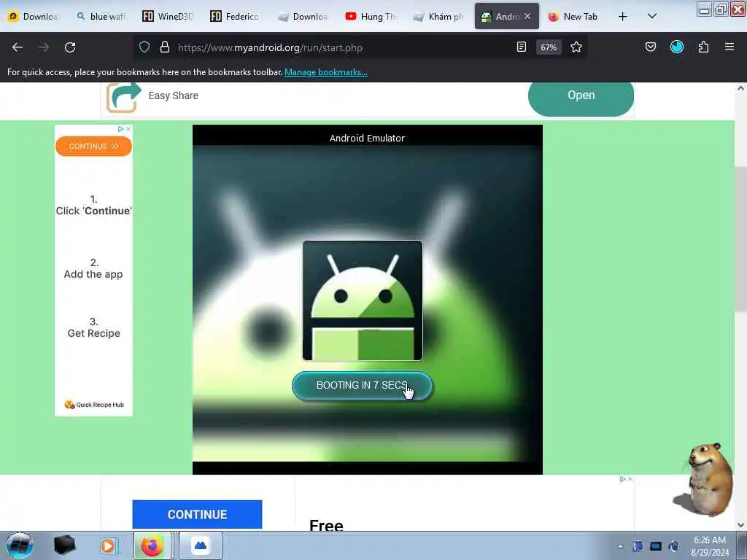Switch to the New Tab tab

(573, 17)
